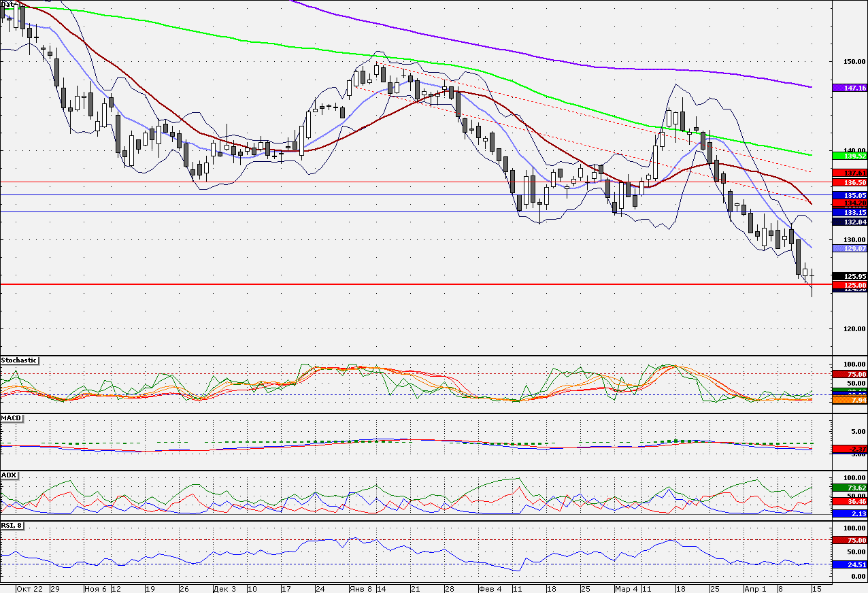Click the purple 147.16 price tag
Viewport: 868px width, 593px height.
click(850, 88)
